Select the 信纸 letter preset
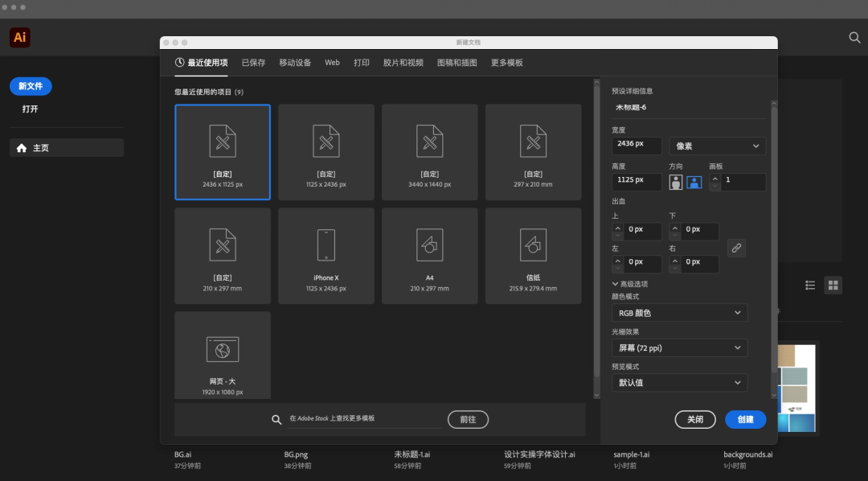 (x=533, y=245)
